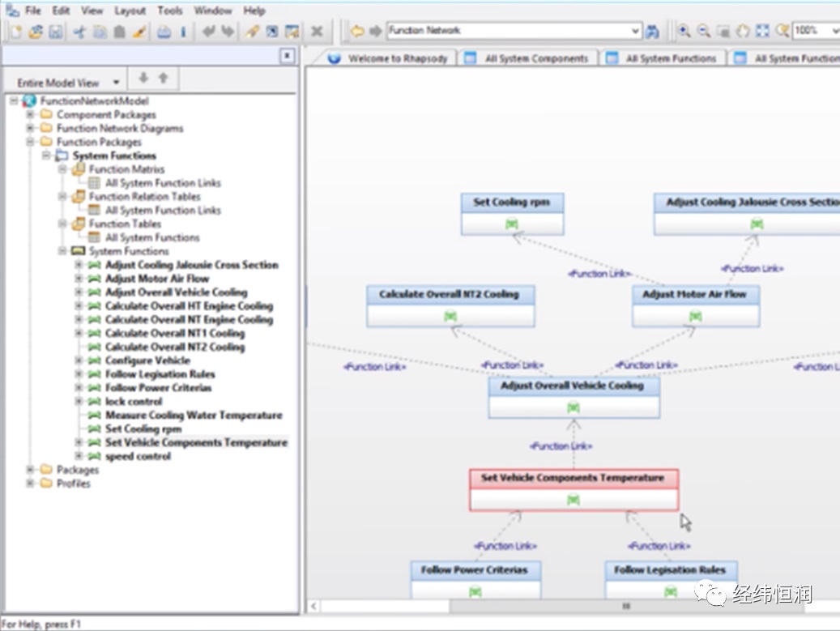The height and width of the screenshot is (631, 840).
Task: Close the browser panel with X
Action: [x=287, y=56]
